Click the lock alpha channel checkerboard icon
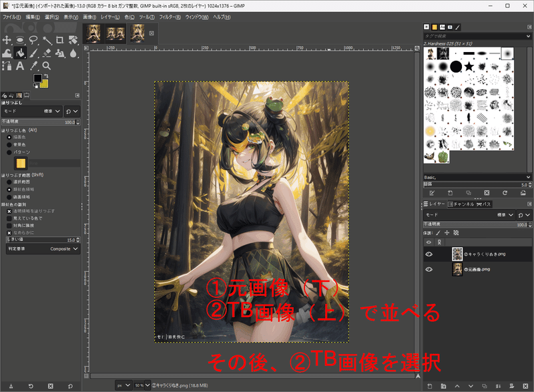Viewport: 534px width, 392px height. pos(456,233)
